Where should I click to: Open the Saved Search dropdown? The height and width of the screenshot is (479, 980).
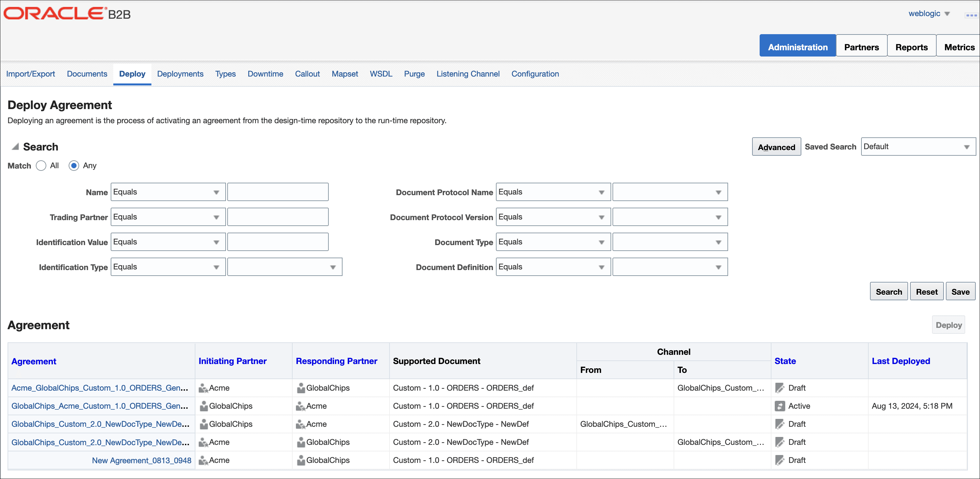[x=918, y=147]
